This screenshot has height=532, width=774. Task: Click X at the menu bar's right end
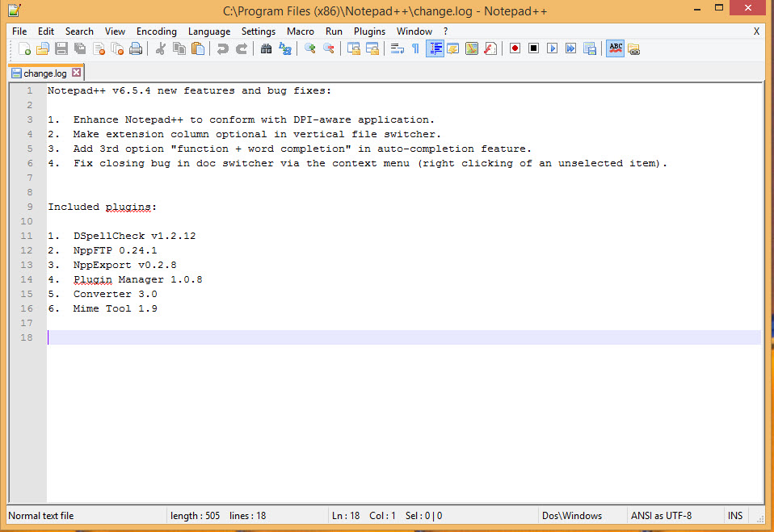click(x=756, y=31)
